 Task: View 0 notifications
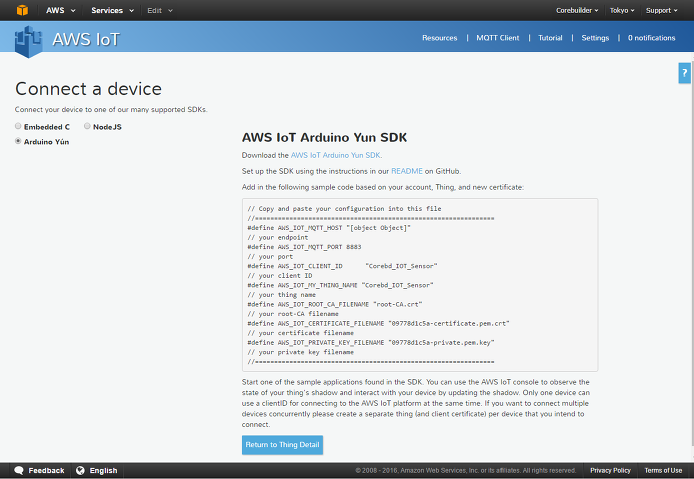pos(652,38)
